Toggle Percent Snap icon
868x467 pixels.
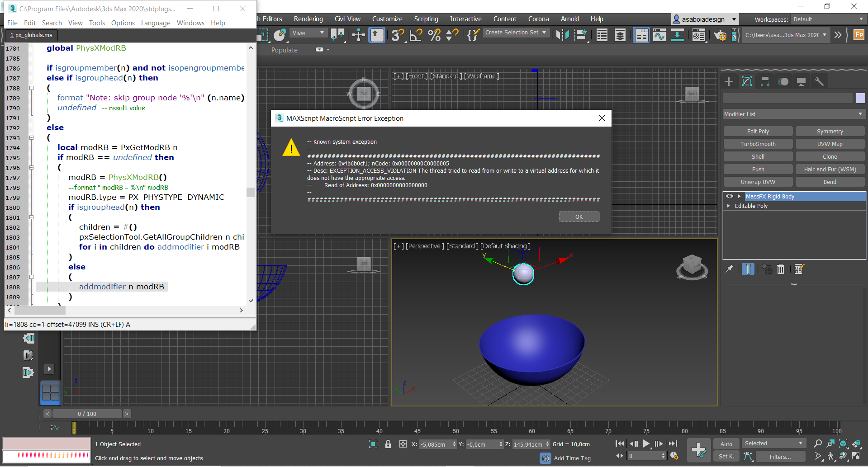[434, 35]
